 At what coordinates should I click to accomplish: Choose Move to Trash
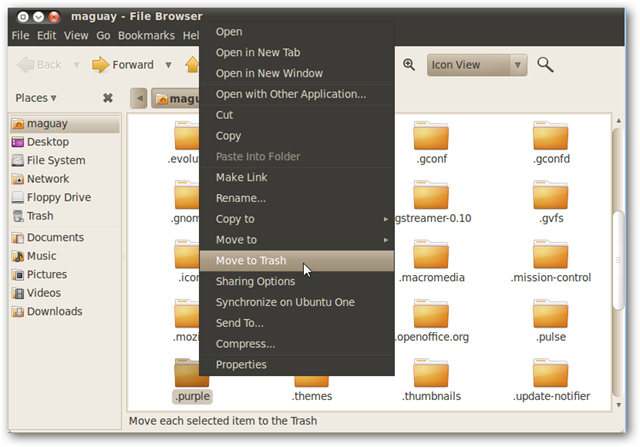(297, 261)
